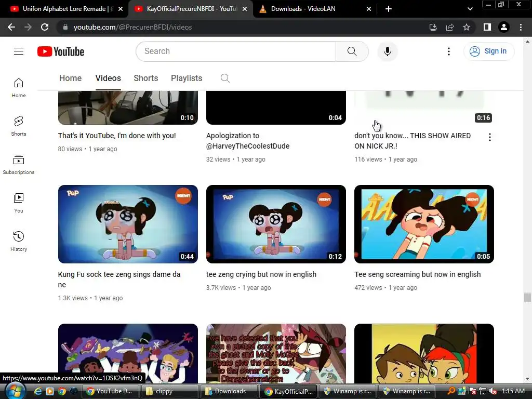
Task: View site information lock icon
Action: pos(65,27)
